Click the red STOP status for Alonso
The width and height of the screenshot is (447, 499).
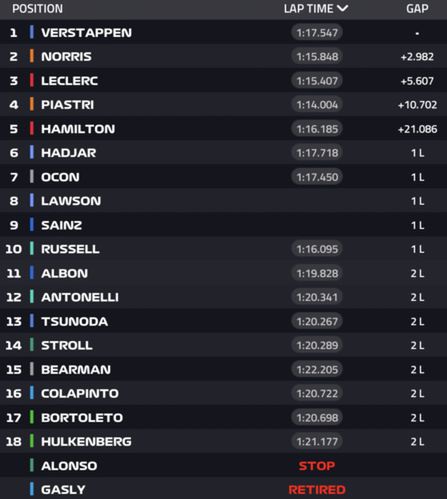point(317,466)
